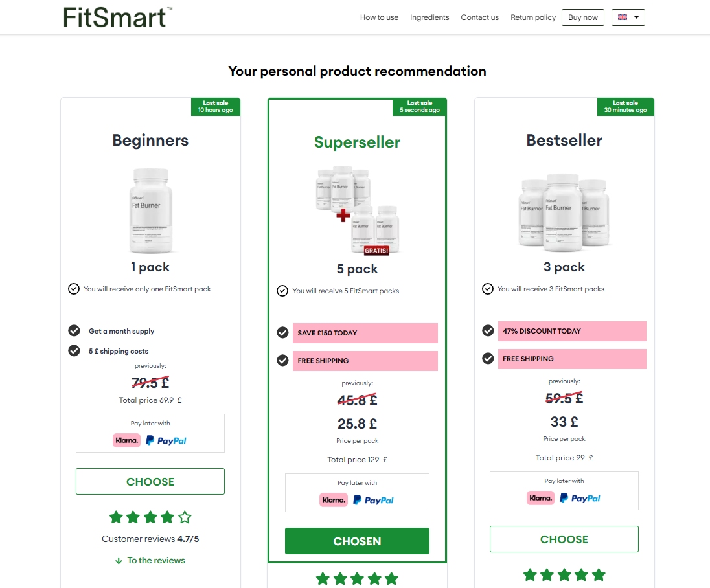
Task: Click Klarna logo in Beginners card
Action: coord(126,440)
